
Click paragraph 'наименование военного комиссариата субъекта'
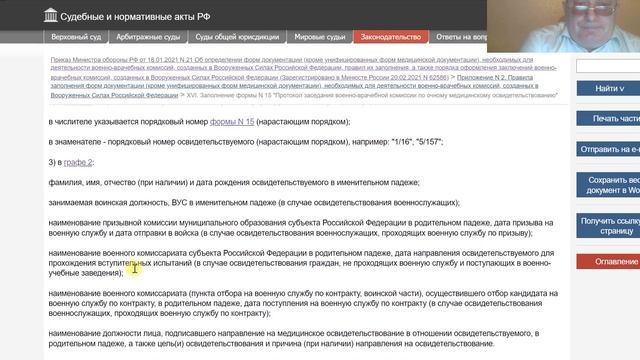pos(301,263)
